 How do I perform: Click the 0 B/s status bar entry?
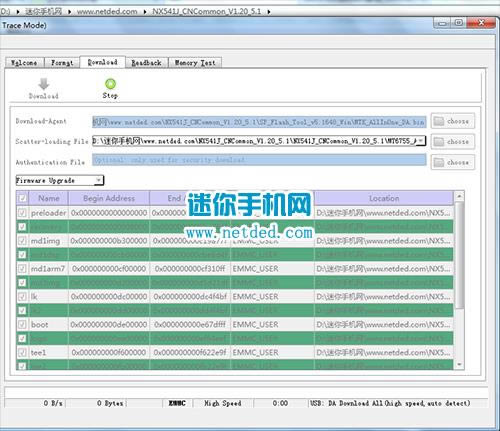tap(53, 403)
